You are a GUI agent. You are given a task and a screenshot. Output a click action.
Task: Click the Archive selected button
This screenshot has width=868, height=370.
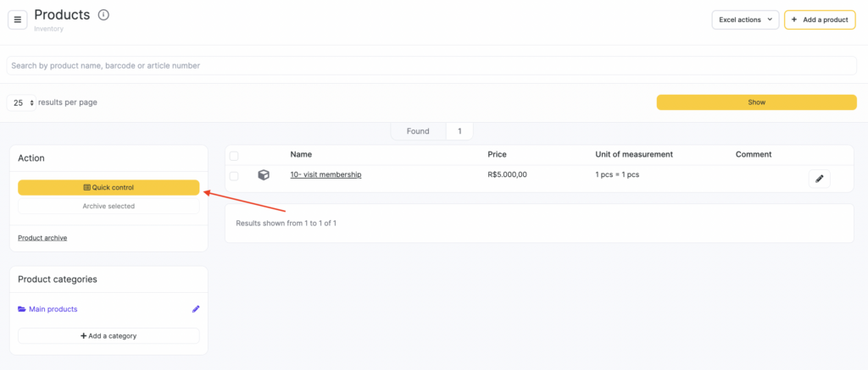(x=108, y=206)
